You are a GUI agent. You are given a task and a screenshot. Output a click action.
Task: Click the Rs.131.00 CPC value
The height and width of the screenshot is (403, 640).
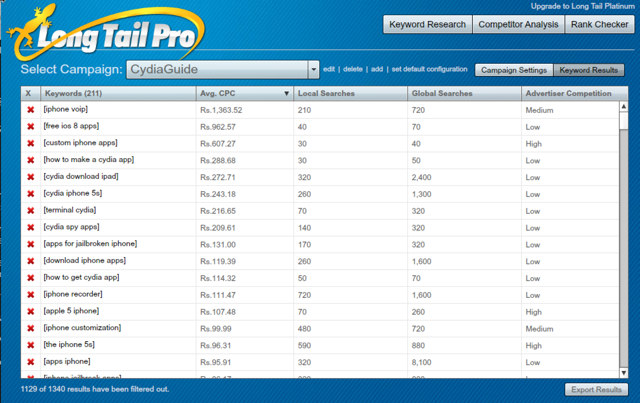coord(218,245)
